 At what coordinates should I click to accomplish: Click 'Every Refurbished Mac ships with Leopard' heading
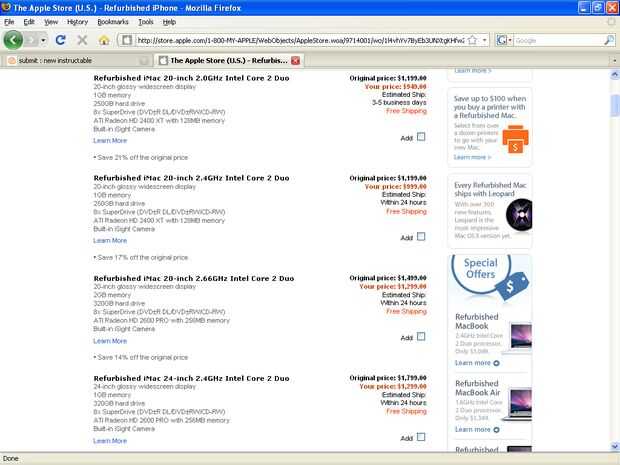[490, 189]
